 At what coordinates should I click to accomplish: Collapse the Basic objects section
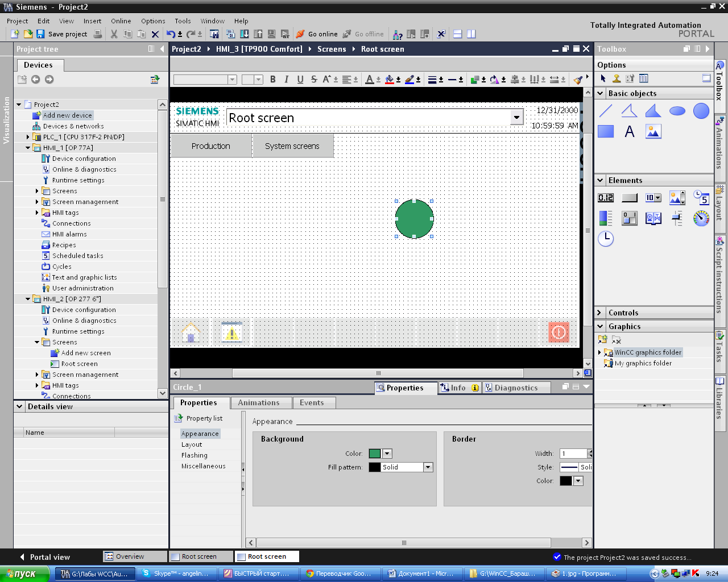pos(601,93)
